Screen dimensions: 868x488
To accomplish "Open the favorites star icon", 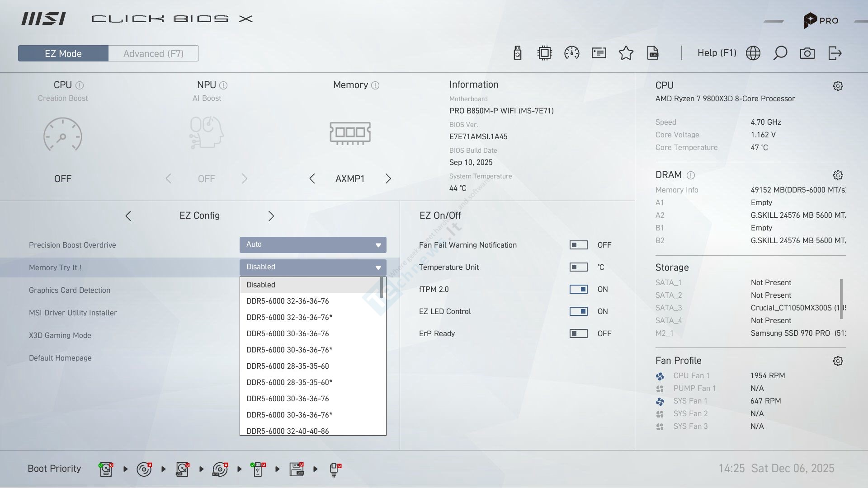I will [x=626, y=53].
